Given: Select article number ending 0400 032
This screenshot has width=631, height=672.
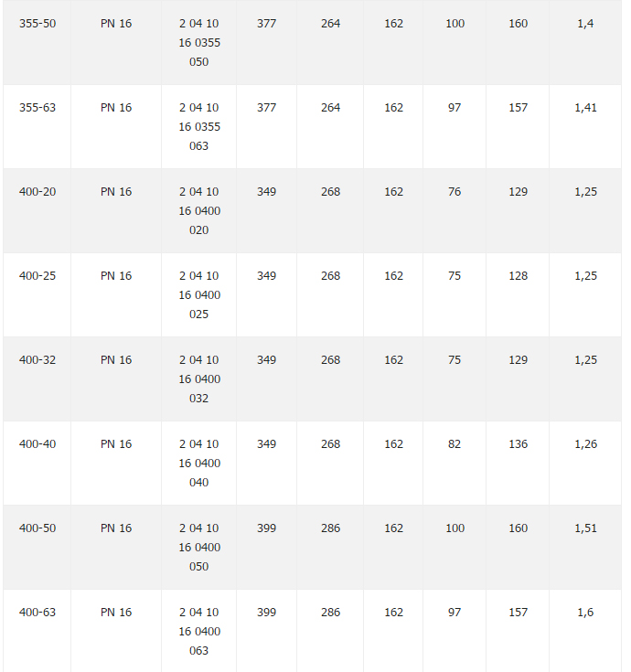Looking at the screenshot, I should tap(199, 379).
